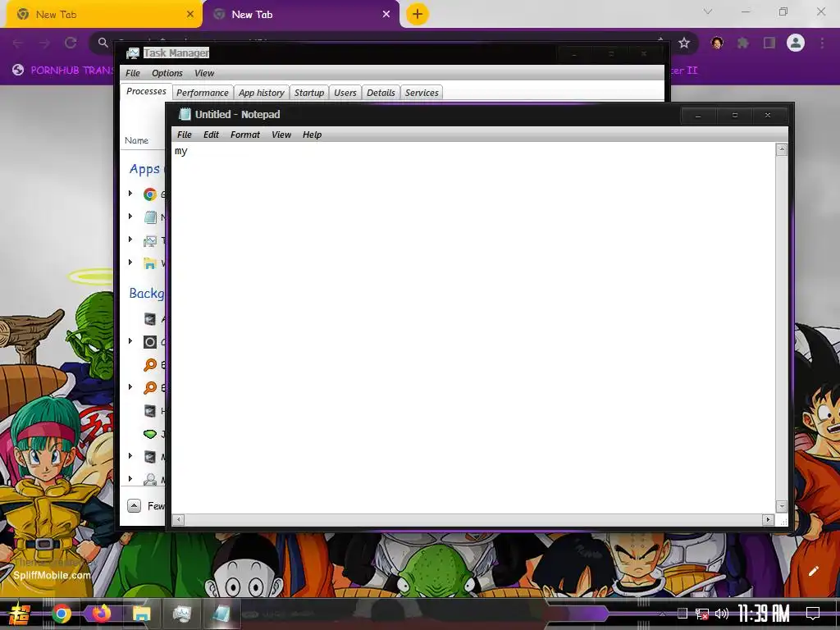The image size is (840, 630).
Task: Switch to the Performance tab
Action: point(203,93)
